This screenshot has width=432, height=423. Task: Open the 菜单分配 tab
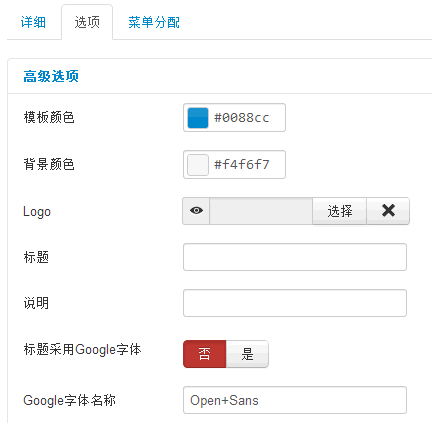click(x=154, y=22)
